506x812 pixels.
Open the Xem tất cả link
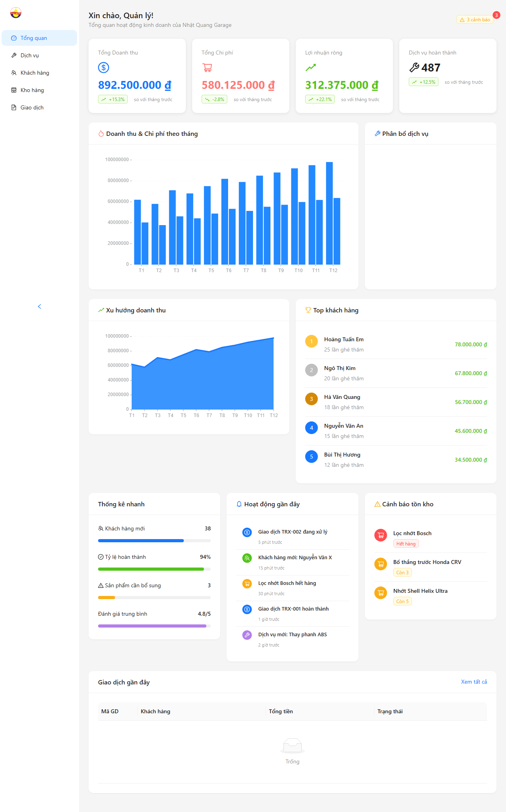[474, 682]
